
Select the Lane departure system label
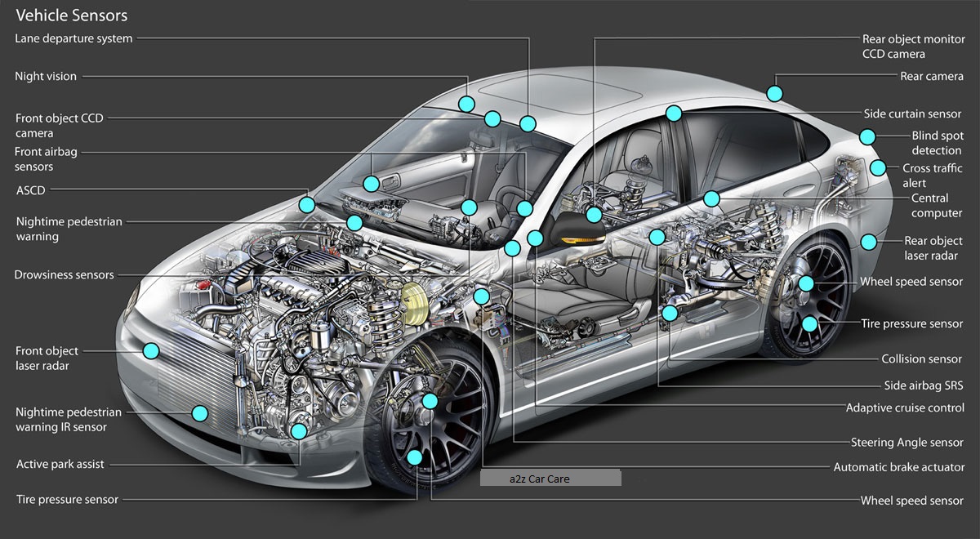pyautogui.click(x=73, y=38)
